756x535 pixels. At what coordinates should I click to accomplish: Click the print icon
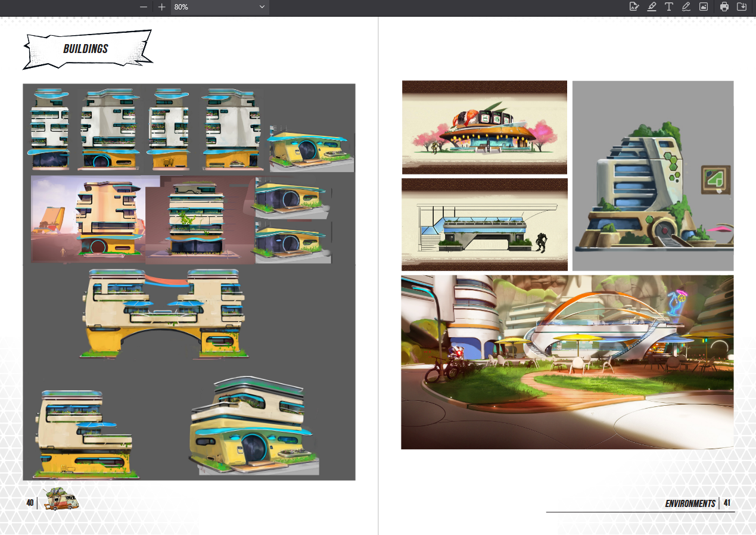[724, 7]
